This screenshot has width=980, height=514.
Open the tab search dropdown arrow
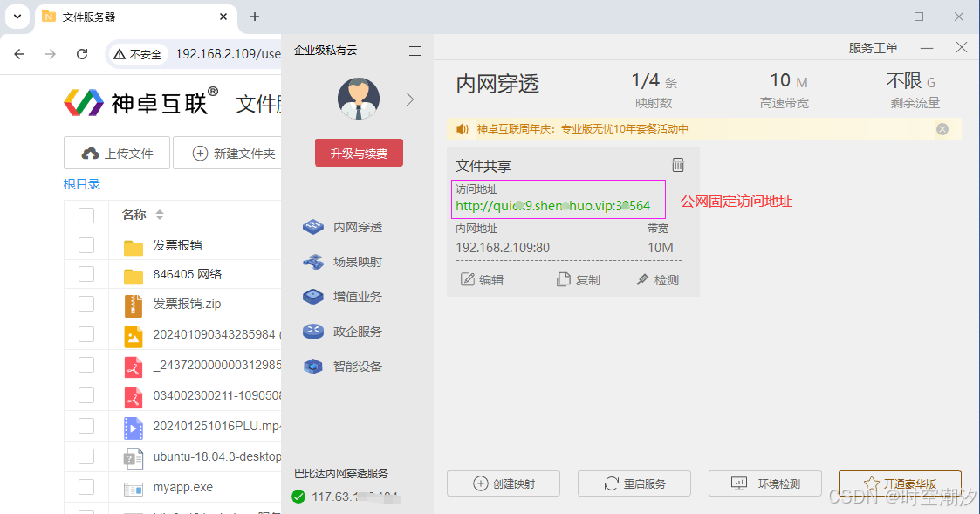coord(17,17)
